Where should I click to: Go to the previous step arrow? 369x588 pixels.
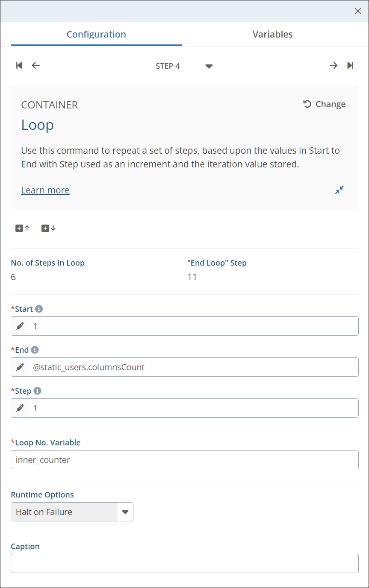(36, 65)
